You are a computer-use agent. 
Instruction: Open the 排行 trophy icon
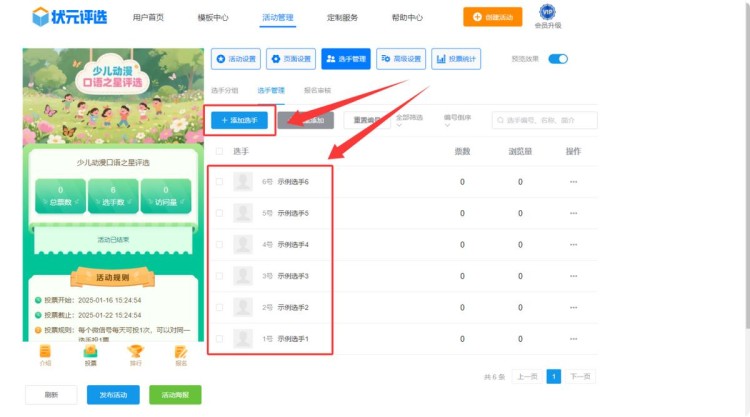[x=136, y=352]
